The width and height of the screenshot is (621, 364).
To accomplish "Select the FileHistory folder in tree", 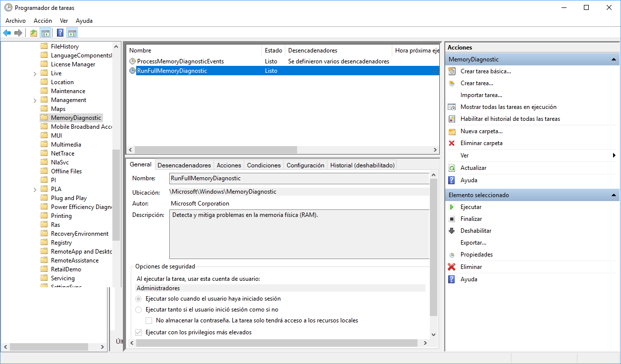I will pos(65,47).
